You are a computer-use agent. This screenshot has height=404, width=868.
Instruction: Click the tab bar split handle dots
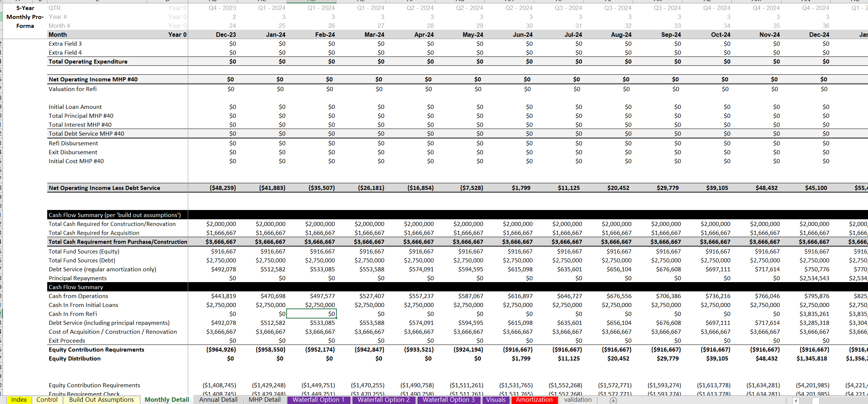[x=786, y=400]
